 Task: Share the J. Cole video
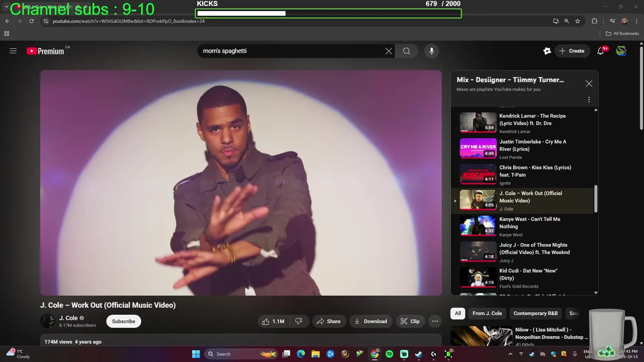(329, 321)
